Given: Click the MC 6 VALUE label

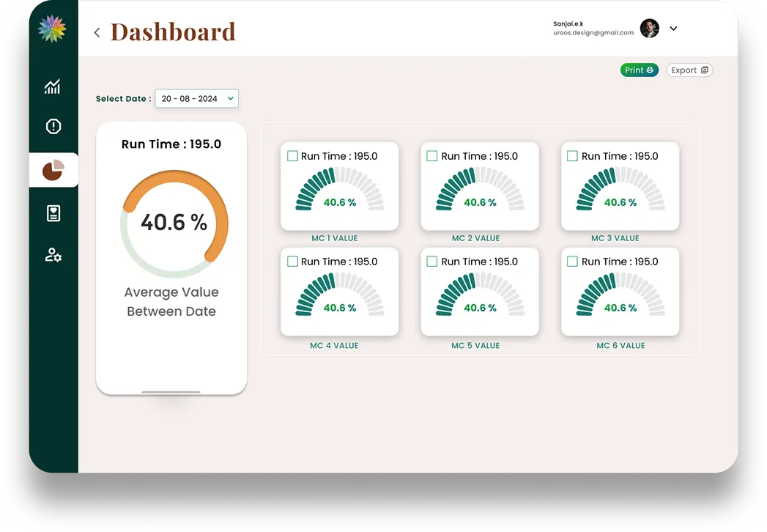Looking at the screenshot, I should [x=620, y=345].
